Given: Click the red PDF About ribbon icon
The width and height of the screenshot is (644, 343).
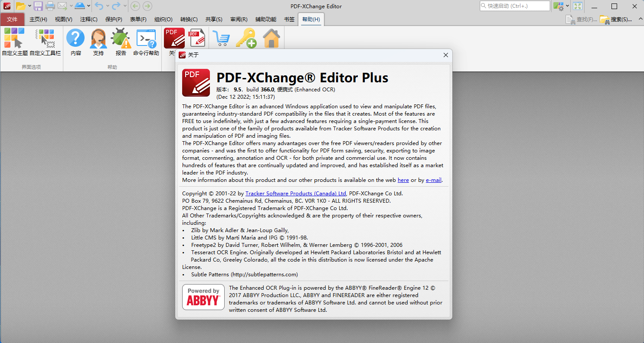Looking at the screenshot, I should point(174,38).
